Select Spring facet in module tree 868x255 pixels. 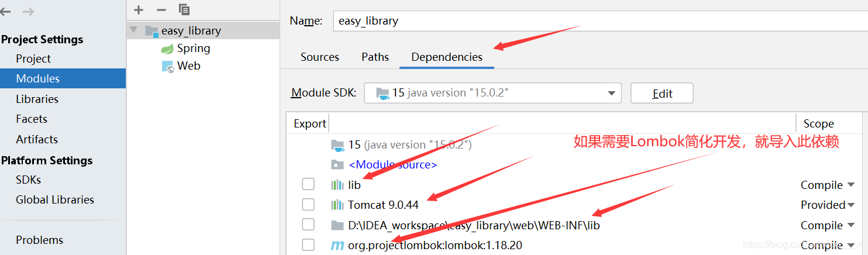(x=194, y=49)
